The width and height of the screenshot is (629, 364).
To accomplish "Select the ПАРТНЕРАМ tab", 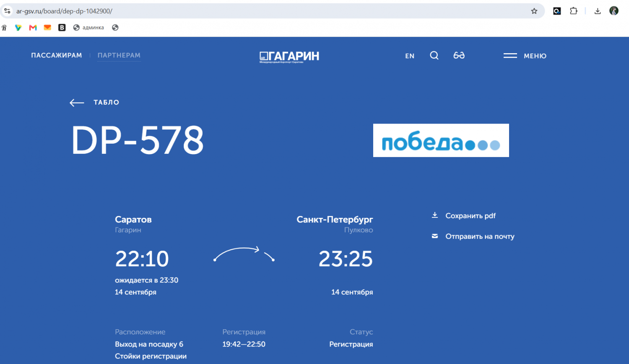I will 119,55.
